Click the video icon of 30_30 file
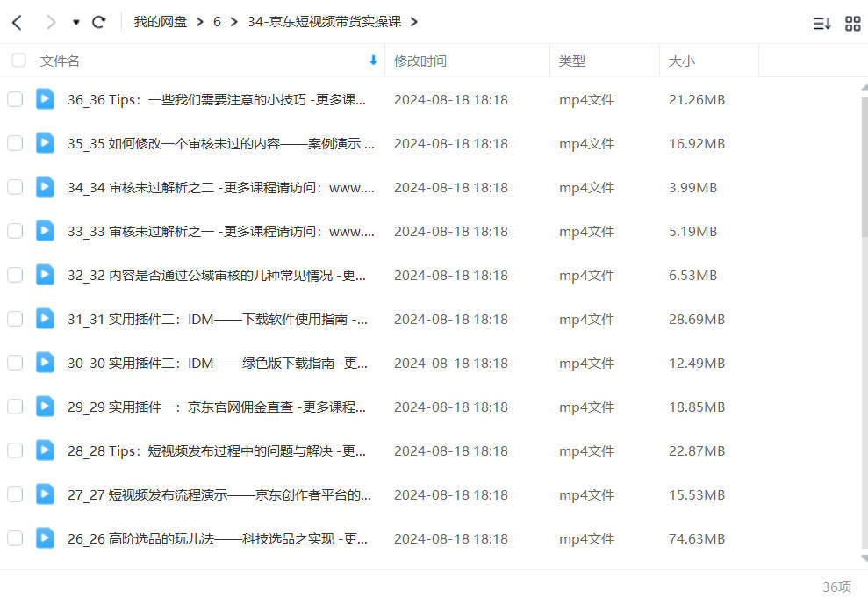 pos(45,363)
